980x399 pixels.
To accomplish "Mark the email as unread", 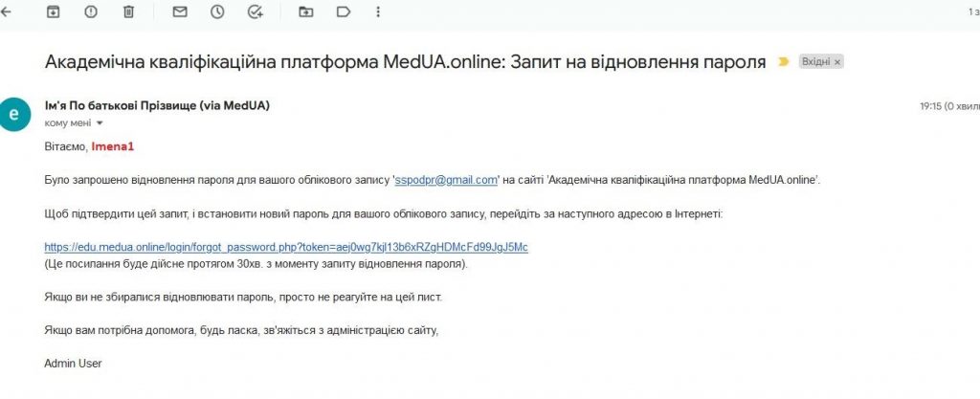I will point(180,11).
